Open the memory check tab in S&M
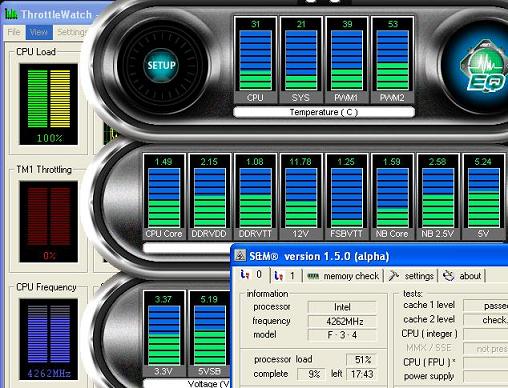 pyautogui.click(x=343, y=276)
